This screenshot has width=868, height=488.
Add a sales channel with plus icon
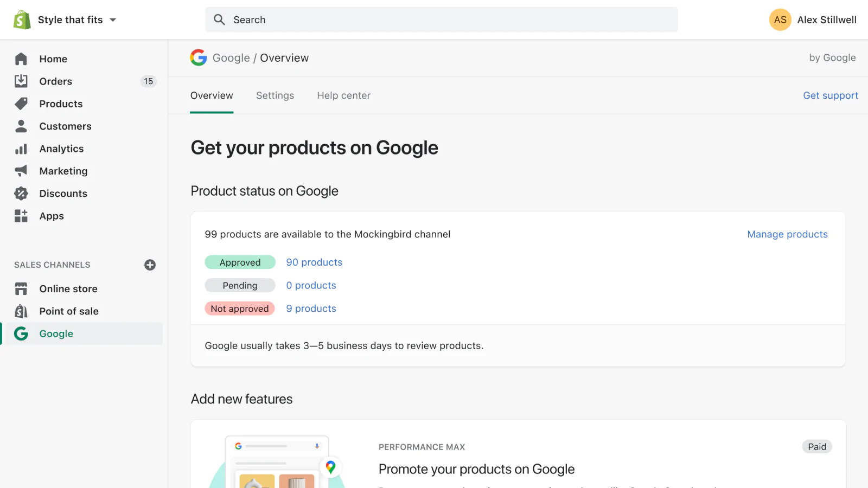click(x=150, y=265)
